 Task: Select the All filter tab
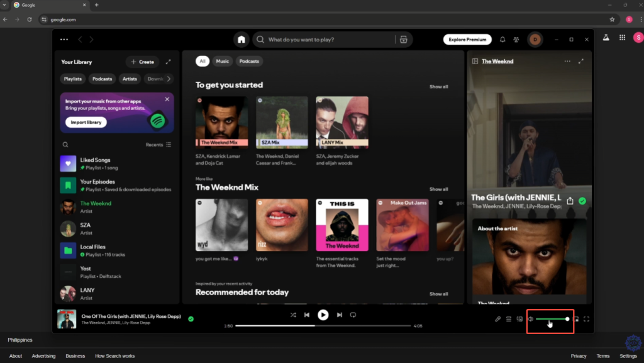point(203,61)
